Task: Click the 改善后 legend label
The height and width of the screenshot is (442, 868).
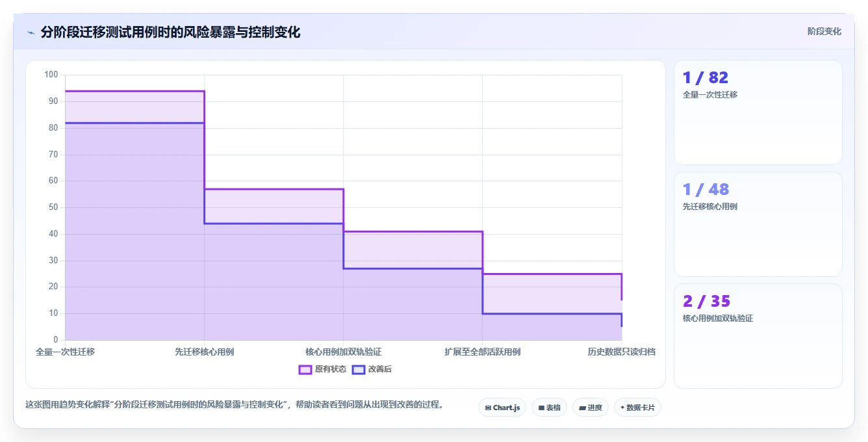Action: [x=380, y=369]
